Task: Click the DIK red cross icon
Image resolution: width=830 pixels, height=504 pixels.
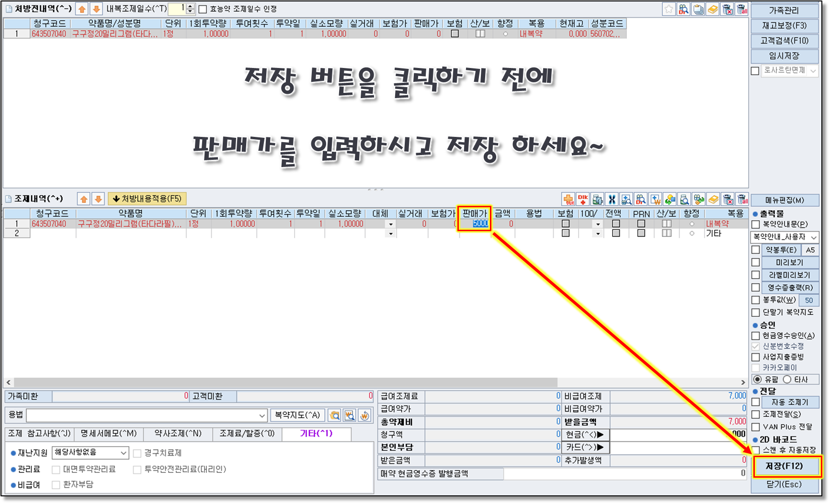Action: point(583,199)
